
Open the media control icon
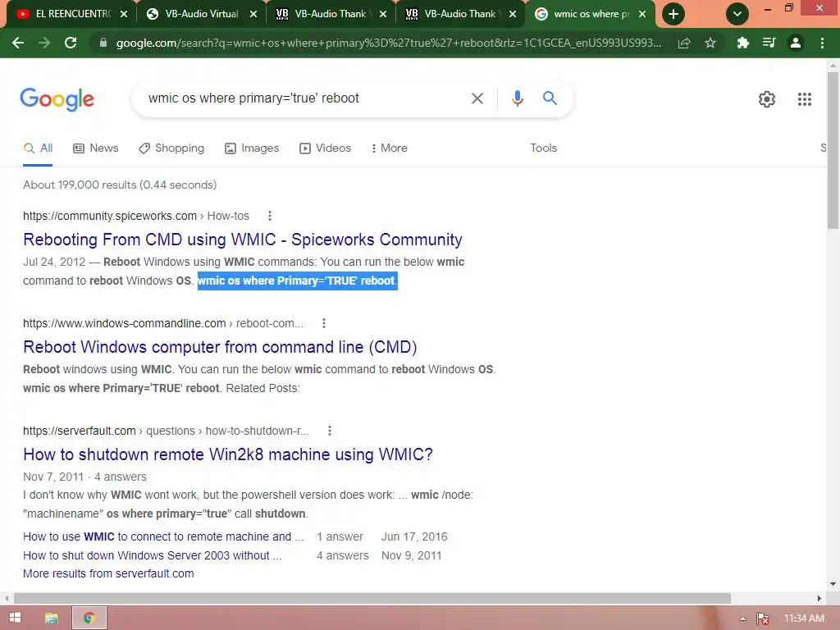pos(769,43)
